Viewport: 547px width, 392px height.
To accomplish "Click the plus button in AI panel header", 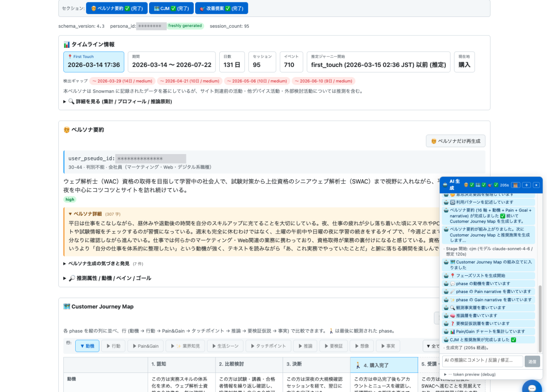I will click(x=526, y=185).
